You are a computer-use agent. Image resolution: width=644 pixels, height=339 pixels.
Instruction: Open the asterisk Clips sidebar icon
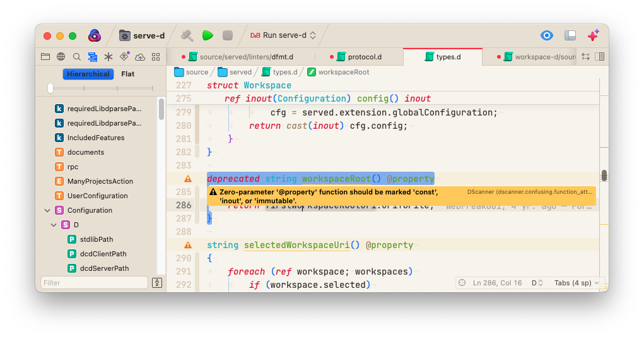click(108, 57)
